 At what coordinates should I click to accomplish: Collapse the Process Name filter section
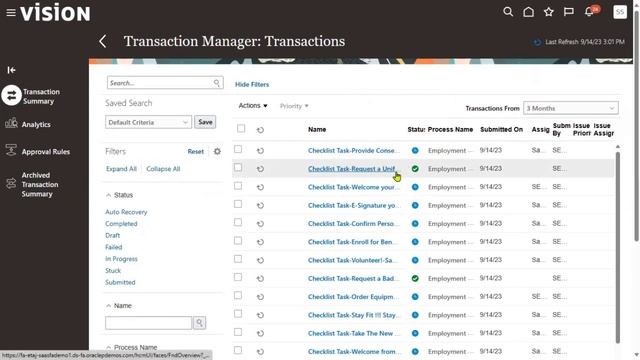point(109,347)
